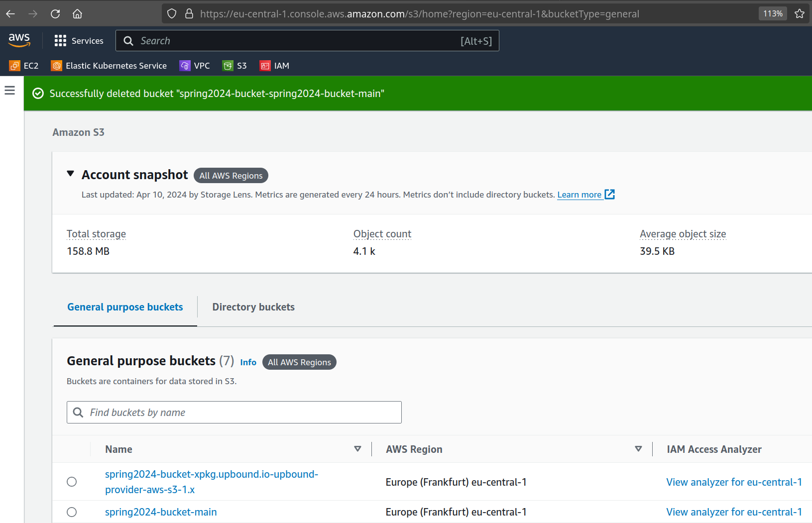Click the IAM Access Analyzer column header
This screenshot has height=523, width=812.
click(x=714, y=449)
